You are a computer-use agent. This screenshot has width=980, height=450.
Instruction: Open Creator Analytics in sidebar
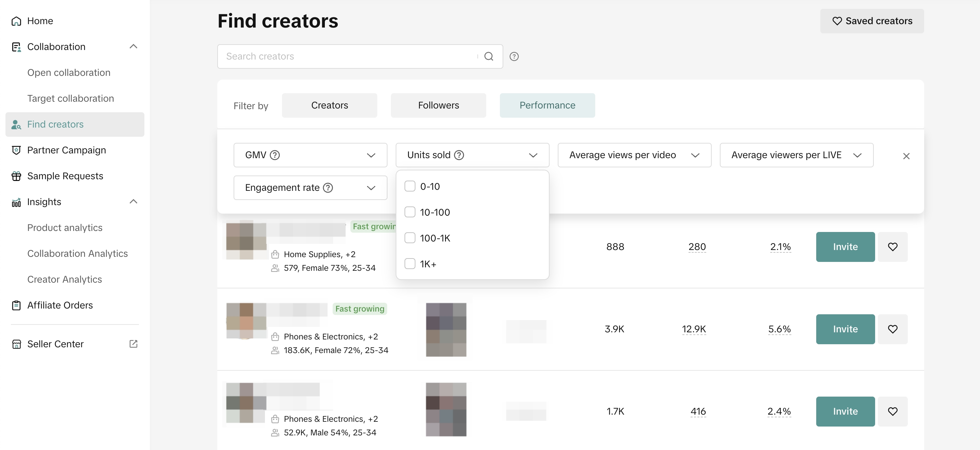64,279
